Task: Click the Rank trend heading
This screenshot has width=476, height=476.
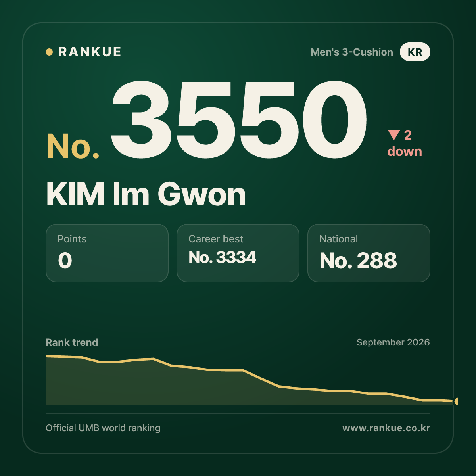Action: [x=72, y=342]
